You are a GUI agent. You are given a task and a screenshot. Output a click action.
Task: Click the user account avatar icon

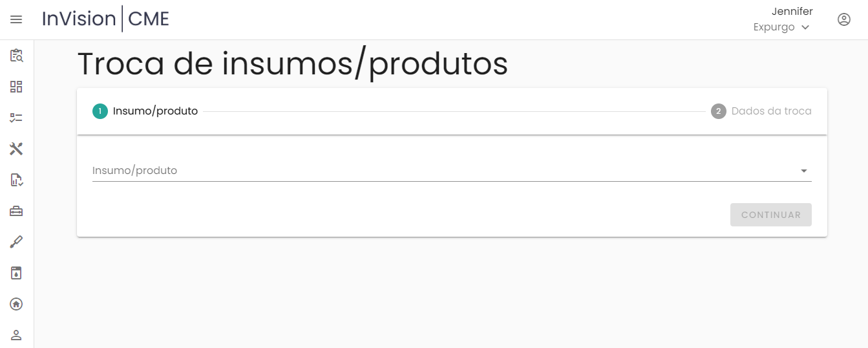click(843, 19)
